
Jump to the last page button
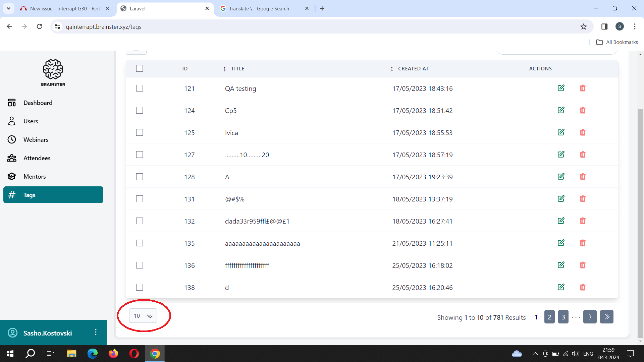607,317
